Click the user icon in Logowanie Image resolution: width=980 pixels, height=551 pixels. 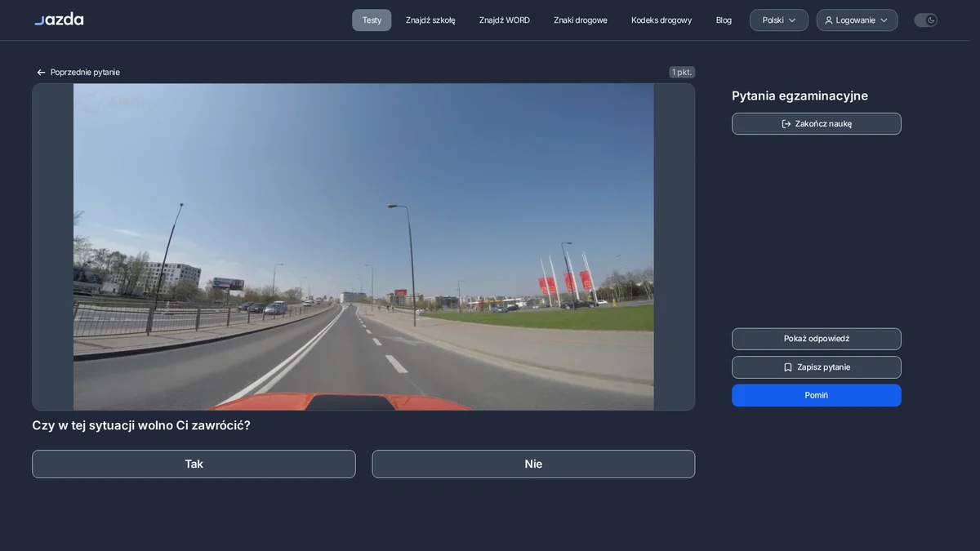click(829, 20)
